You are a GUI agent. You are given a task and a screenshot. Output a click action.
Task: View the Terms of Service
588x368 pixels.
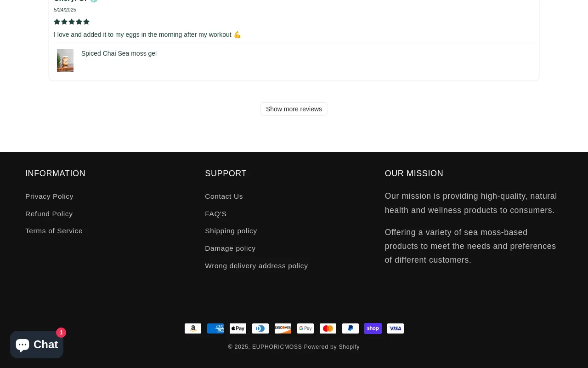tap(54, 231)
